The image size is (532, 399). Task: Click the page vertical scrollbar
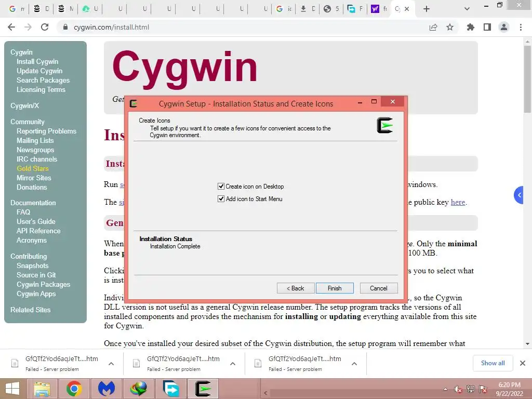pos(527,79)
